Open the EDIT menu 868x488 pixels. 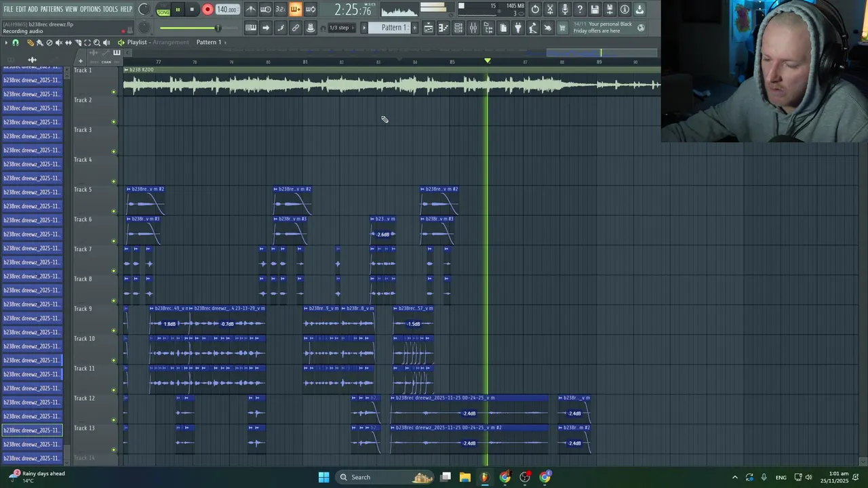pos(21,9)
